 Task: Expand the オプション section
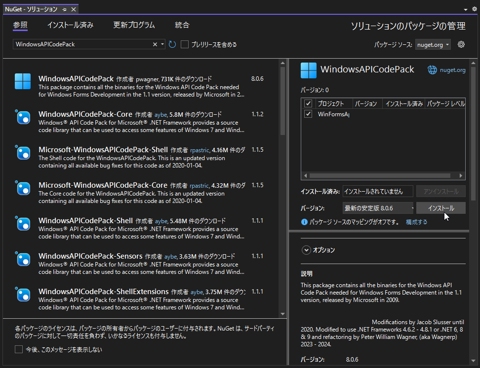(306, 250)
